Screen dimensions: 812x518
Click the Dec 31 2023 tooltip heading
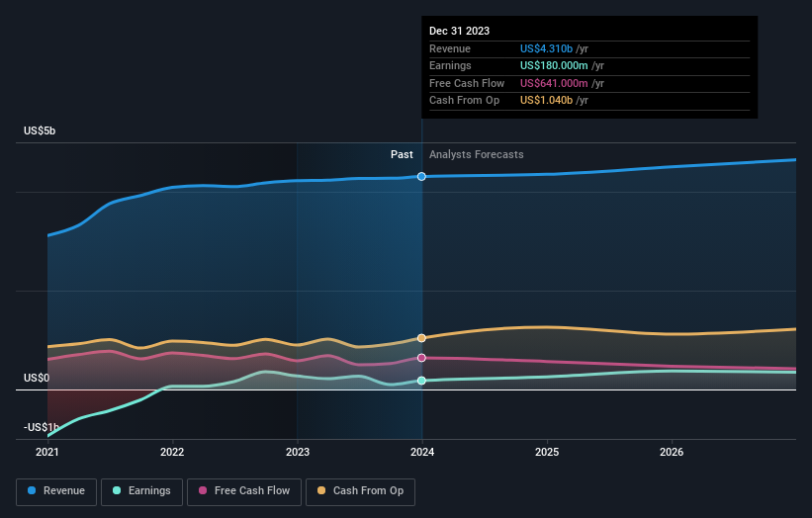pos(459,31)
